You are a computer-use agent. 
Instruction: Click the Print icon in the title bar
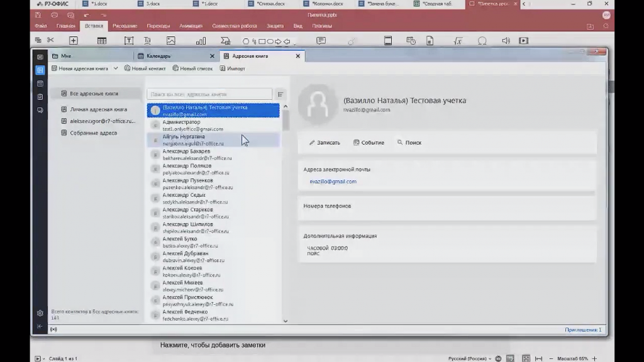[54, 15]
